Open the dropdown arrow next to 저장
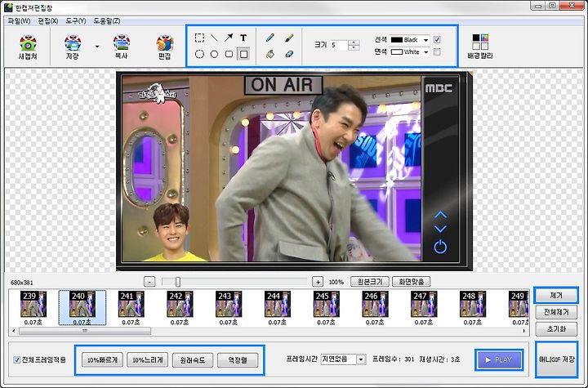Screen dimensions: 588x388 [x=97, y=47]
